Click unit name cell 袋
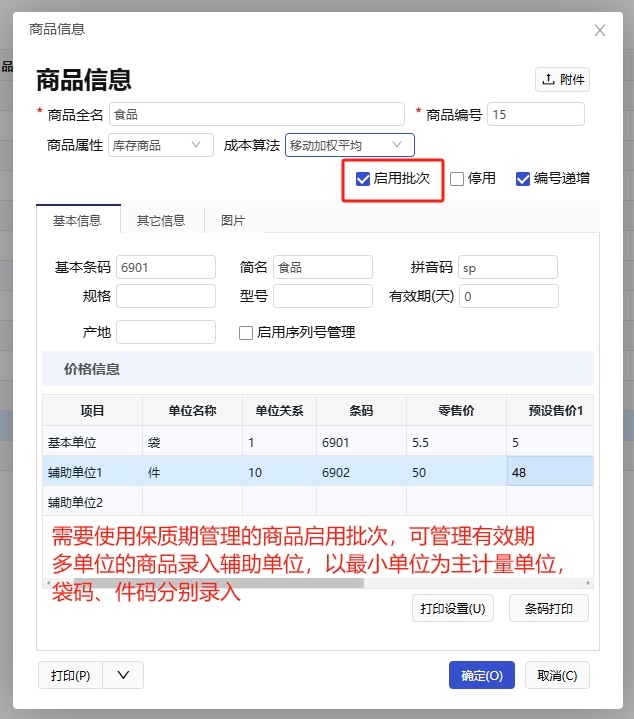634x719 pixels. coord(193,442)
